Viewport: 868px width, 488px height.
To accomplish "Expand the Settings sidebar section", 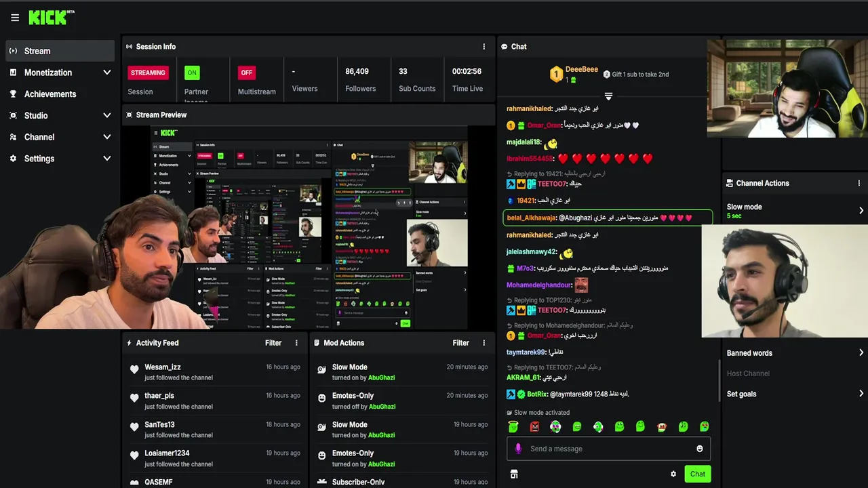I will coord(60,159).
